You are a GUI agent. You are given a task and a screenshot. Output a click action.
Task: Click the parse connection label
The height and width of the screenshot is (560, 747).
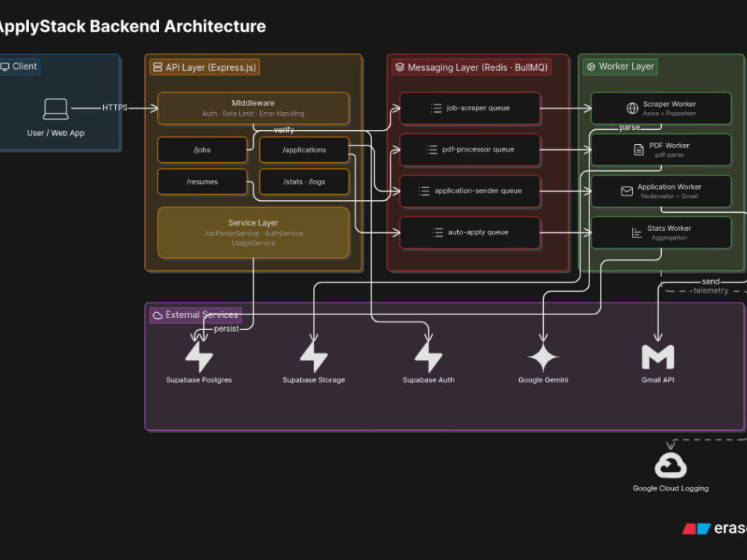[630, 128]
